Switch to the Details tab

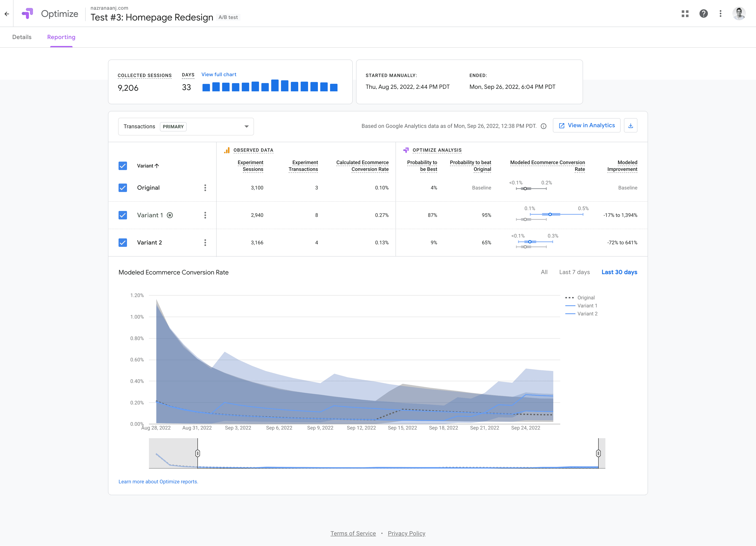22,37
